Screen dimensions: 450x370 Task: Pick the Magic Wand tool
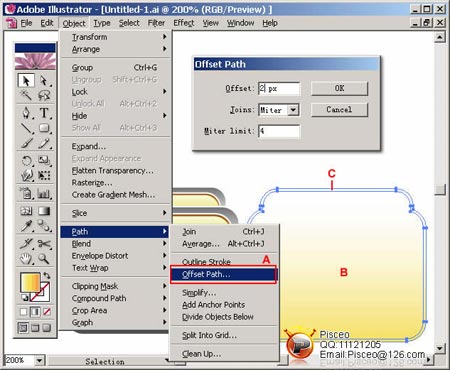26,95
